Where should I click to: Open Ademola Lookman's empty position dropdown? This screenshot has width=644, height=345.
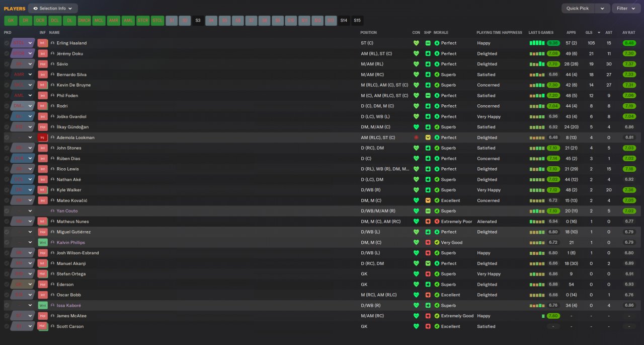[x=23, y=137]
